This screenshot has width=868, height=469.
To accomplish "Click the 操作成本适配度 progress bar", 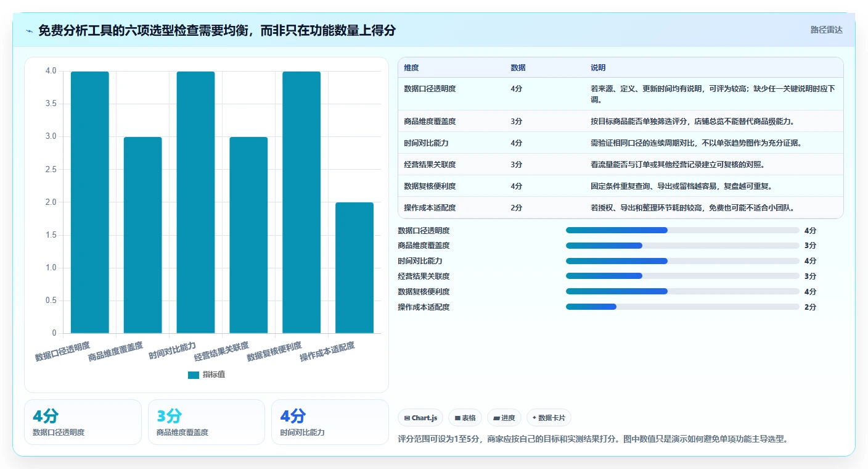I will 682,307.
